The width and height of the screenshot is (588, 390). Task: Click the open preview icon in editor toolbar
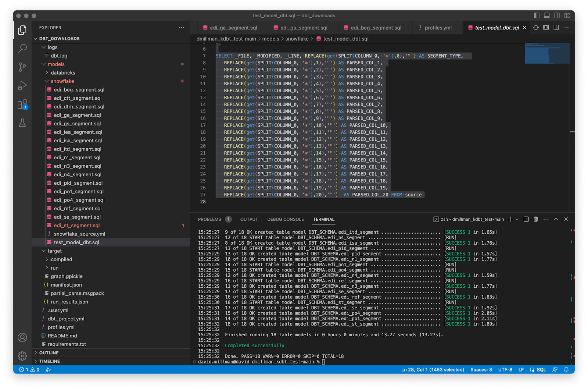pyautogui.click(x=546, y=28)
